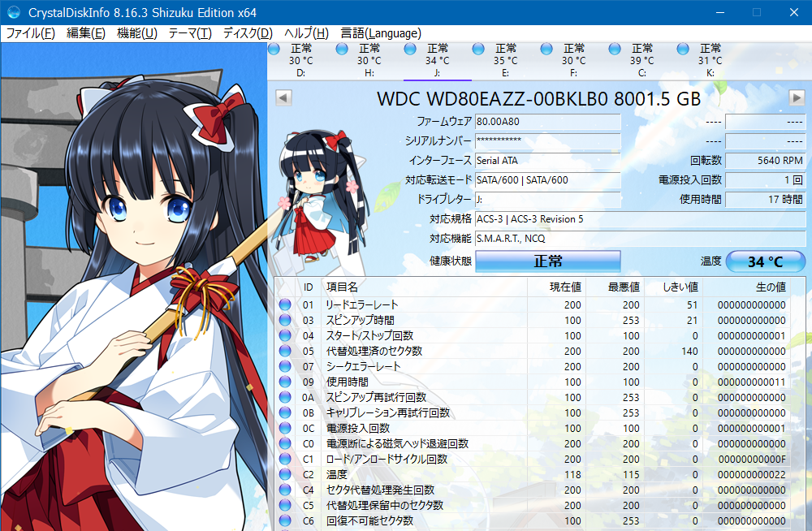Click the status orb for キャリブレーション再試行回数
The width and height of the screenshot is (812, 531).
pyautogui.click(x=285, y=412)
